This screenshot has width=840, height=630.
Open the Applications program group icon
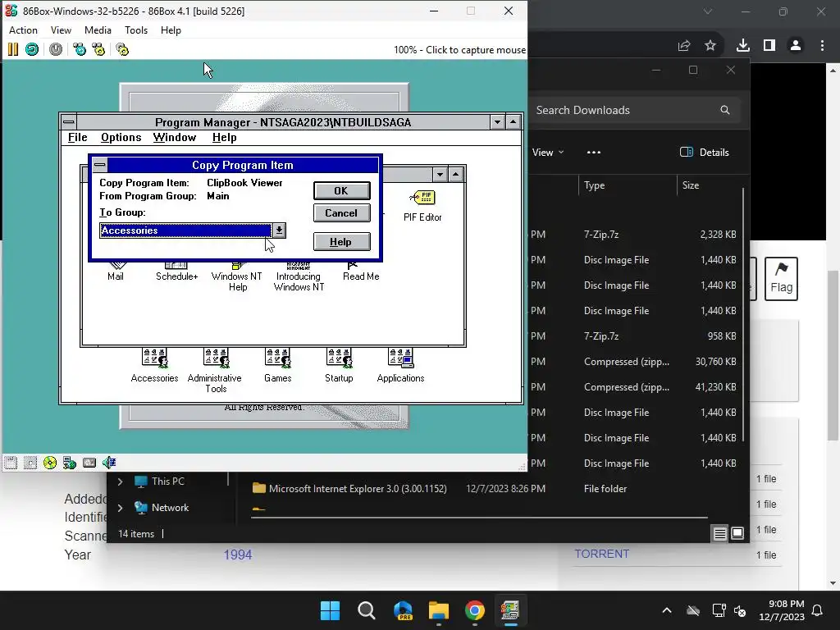[400, 365]
